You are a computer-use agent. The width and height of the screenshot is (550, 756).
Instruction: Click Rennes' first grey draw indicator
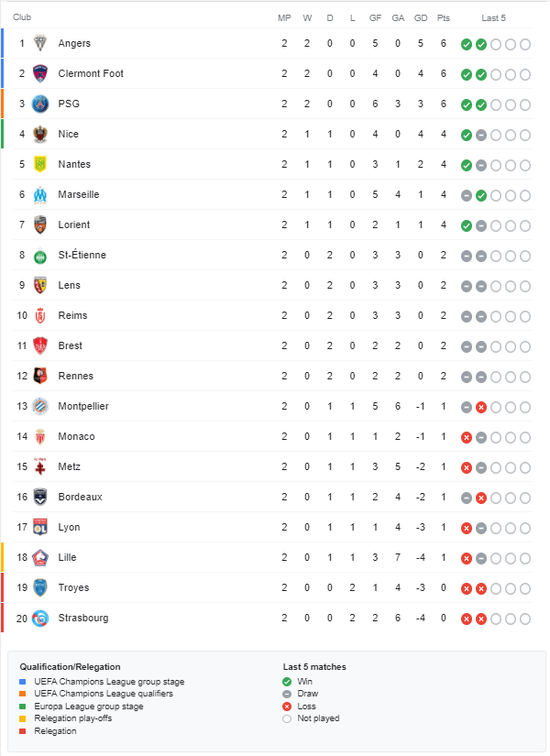click(467, 377)
